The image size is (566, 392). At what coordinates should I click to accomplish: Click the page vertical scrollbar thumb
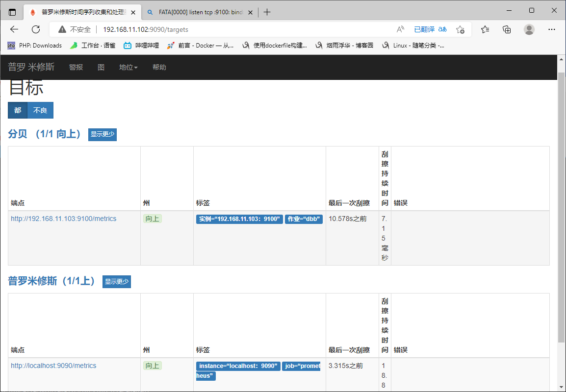click(561, 207)
